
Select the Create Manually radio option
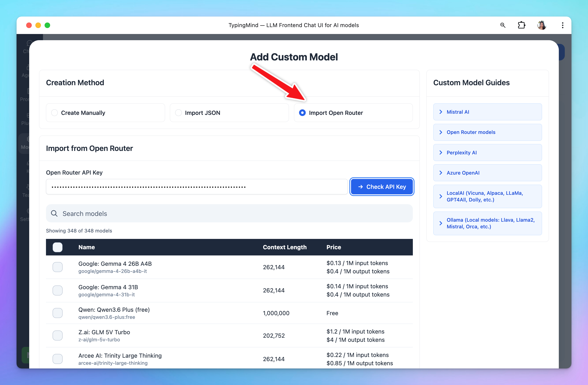click(54, 113)
